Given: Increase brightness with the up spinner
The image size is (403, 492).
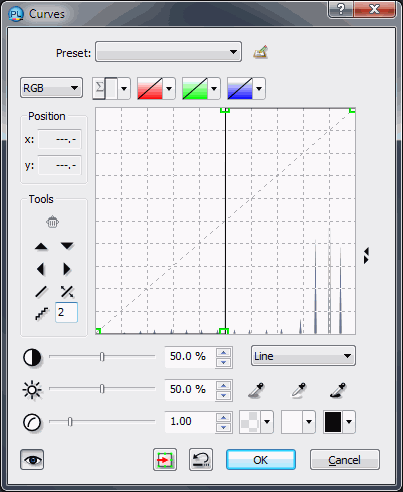Looking at the screenshot, I should coord(223,385).
